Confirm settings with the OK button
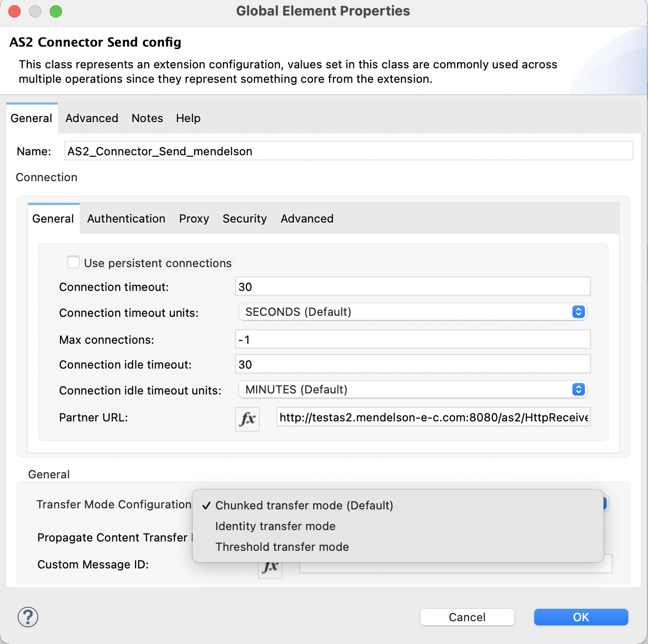Viewport: 648px width, 644px height. coord(581,617)
